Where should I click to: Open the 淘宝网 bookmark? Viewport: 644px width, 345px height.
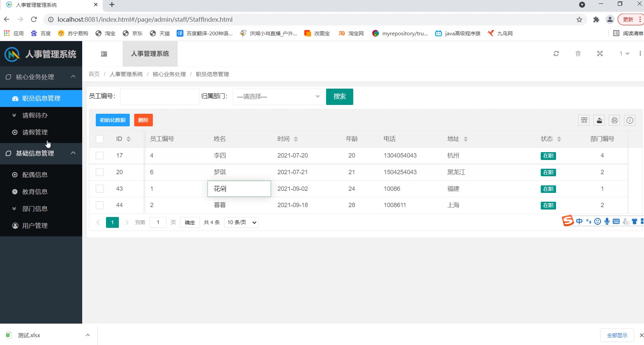pos(351,33)
